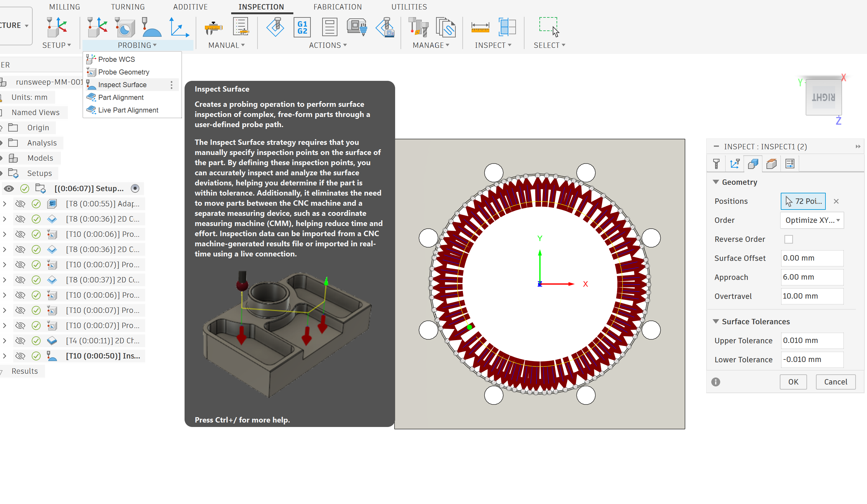Screen dimensions: 867x504
Task: Toggle the Reverse Order checkbox
Action: 789,239
